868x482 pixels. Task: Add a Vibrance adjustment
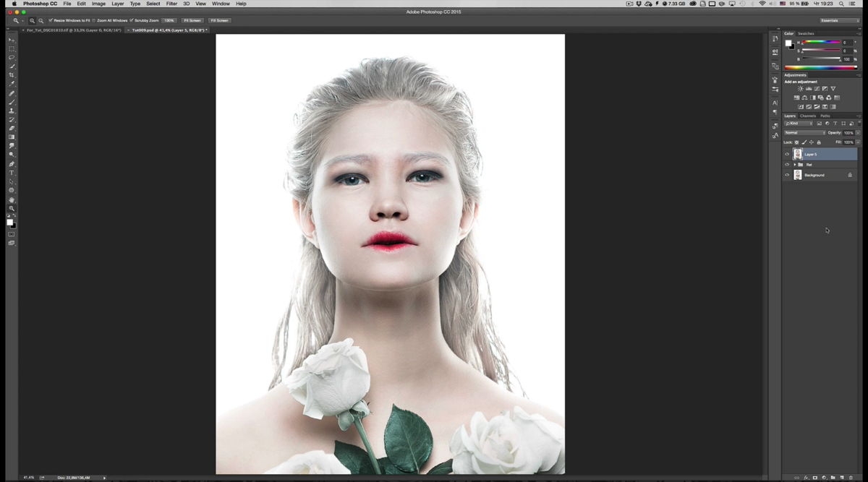833,89
